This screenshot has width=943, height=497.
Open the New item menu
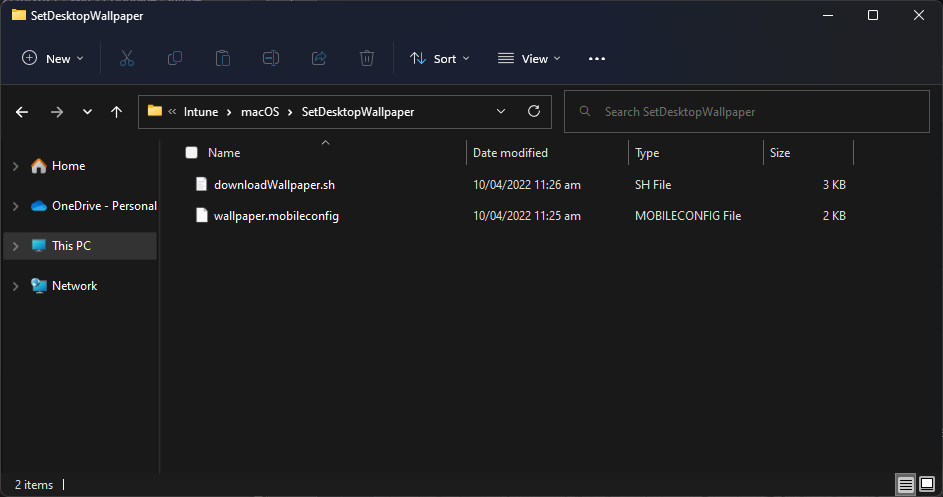(x=52, y=58)
